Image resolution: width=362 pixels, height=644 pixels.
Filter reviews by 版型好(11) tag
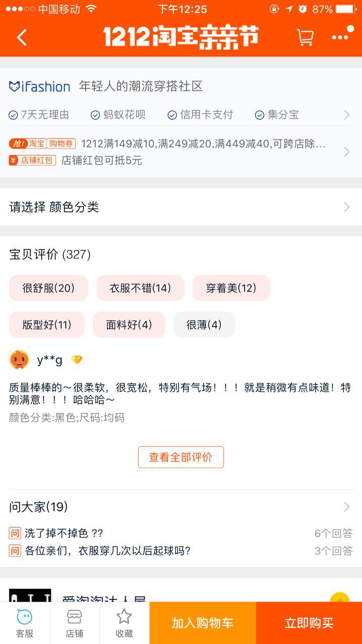click(x=47, y=325)
